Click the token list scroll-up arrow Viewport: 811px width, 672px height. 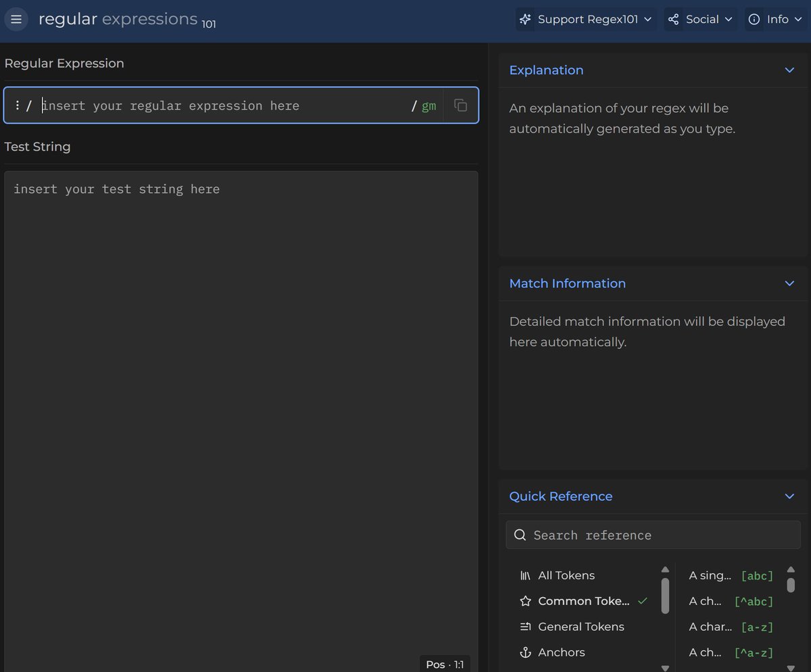pyautogui.click(x=791, y=569)
